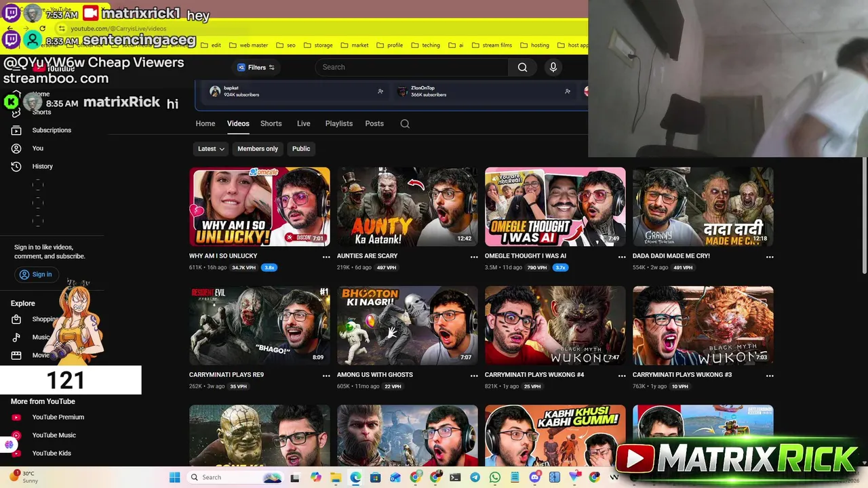
Task: Click the Sign in button
Action: 36,274
